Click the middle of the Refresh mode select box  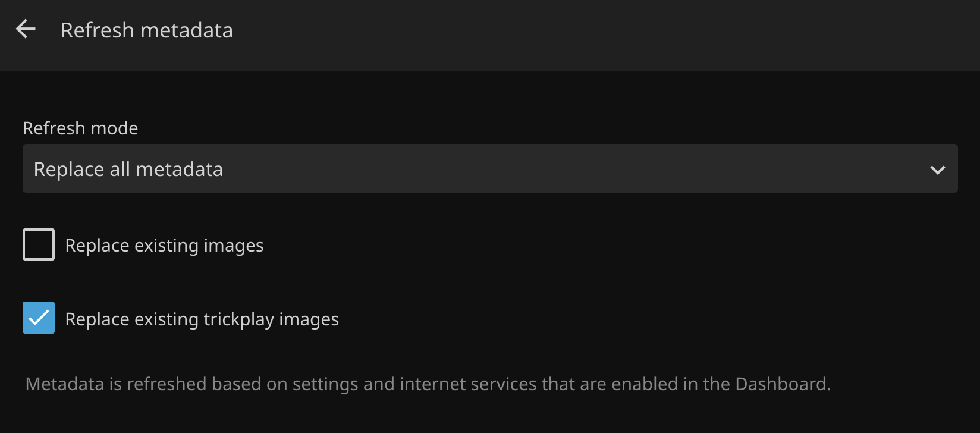pyautogui.click(x=489, y=168)
